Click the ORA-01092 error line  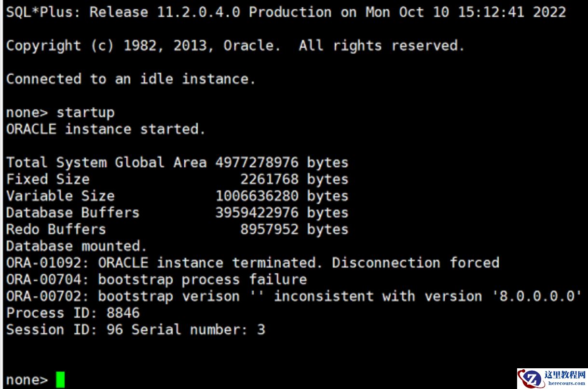point(253,263)
